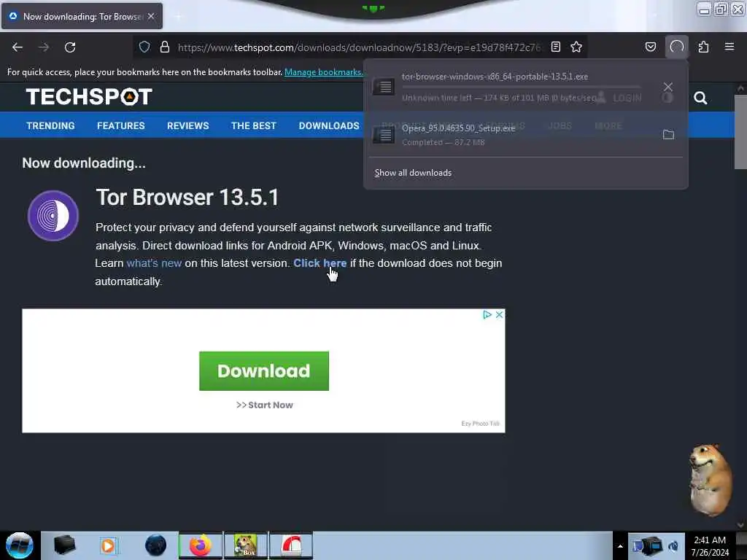Select the Now downloading Tor Browser tab
747x560 pixels.
click(x=82, y=16)
